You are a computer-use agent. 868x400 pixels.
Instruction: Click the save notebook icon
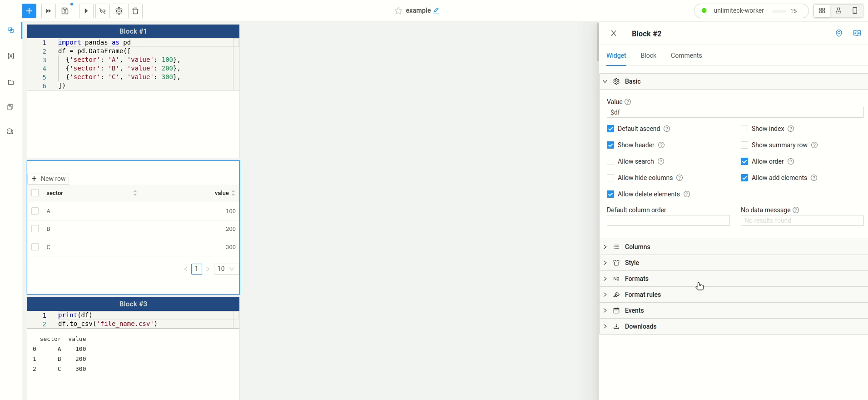pyautogui.click(x=65, y=11)
